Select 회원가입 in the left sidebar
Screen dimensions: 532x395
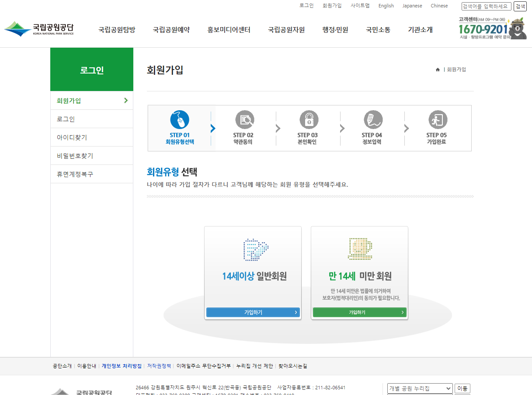pos(92,101)
